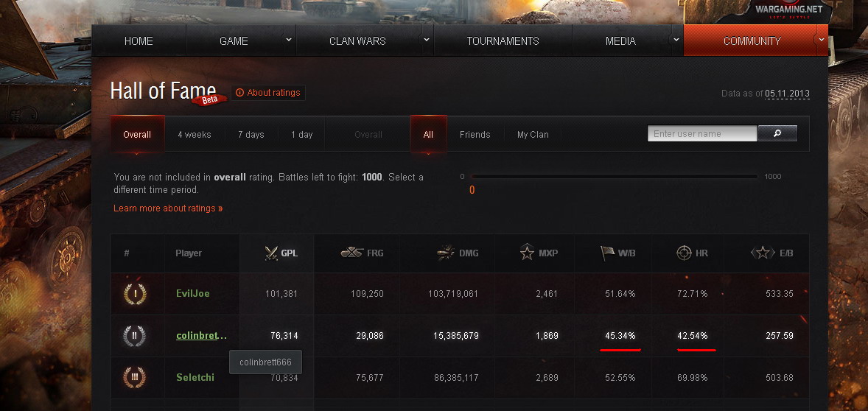Filter ratings by Friends
Screen dimensions: 868x411
tap(475, 135)
